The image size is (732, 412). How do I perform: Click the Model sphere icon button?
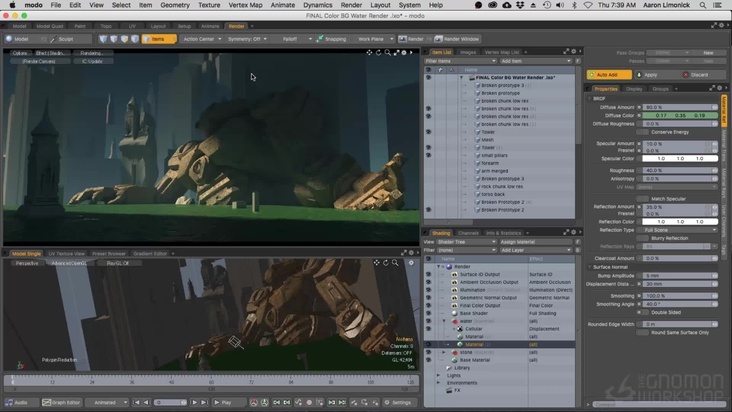click(9, 39)
